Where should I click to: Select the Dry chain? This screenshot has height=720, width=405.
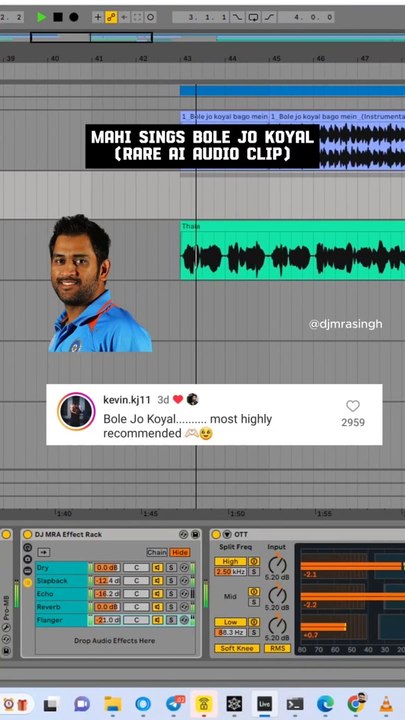(x=62, y=568)
